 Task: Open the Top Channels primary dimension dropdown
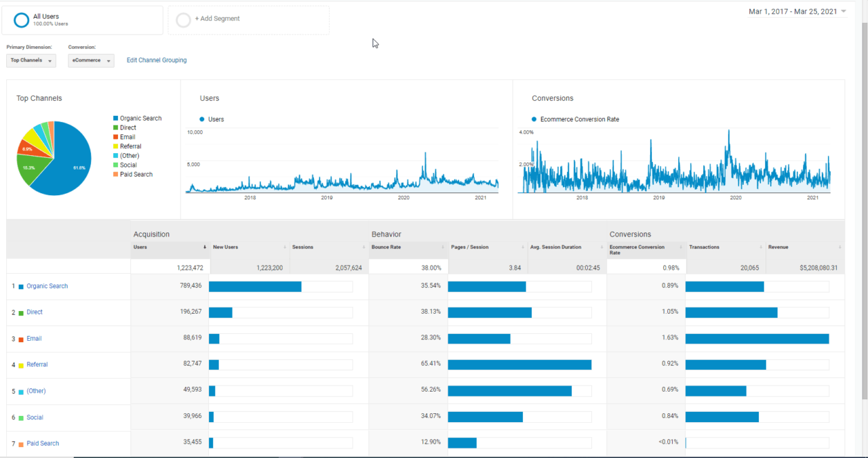pyautogui.click(x=31, y=60)
